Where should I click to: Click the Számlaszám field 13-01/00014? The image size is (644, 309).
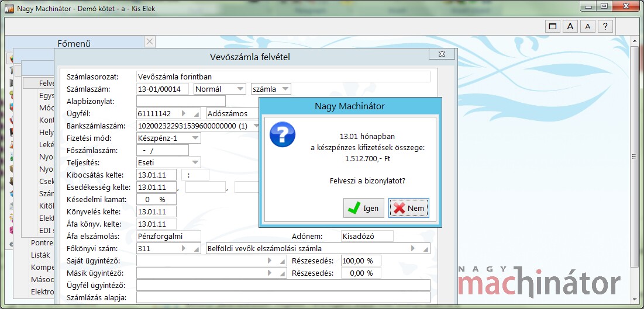(163, 89)
